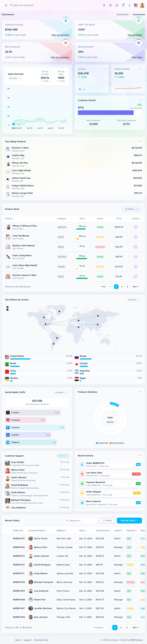Toggle select-all checkbox in Recent Orders header
Viewport: 147px width, 644px height.
point(7,531)
